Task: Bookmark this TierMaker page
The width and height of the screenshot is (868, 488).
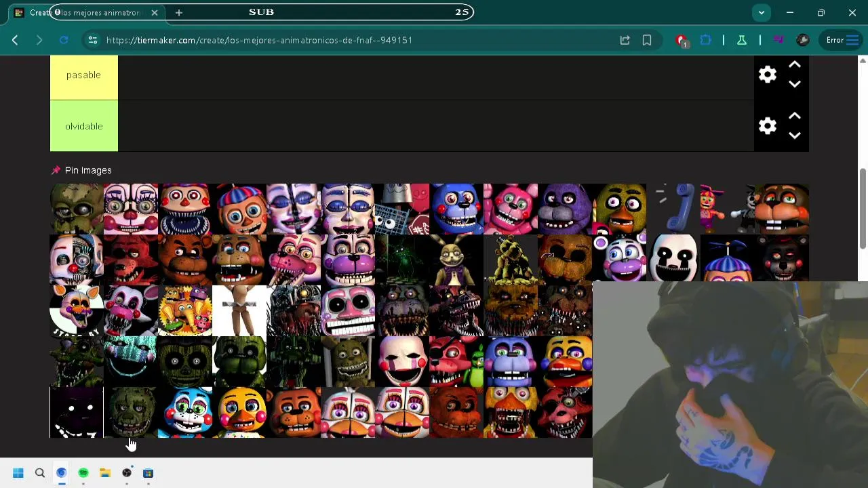Action: tap(647, 40)
